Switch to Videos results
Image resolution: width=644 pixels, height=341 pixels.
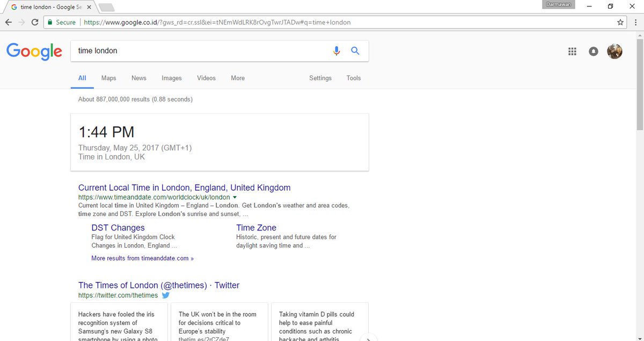(206, 78)
